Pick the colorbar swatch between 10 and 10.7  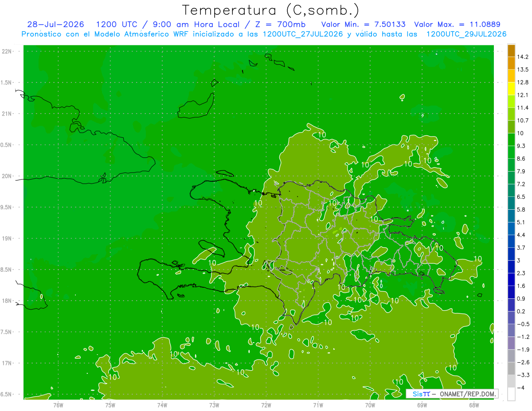tap(511, 127)
